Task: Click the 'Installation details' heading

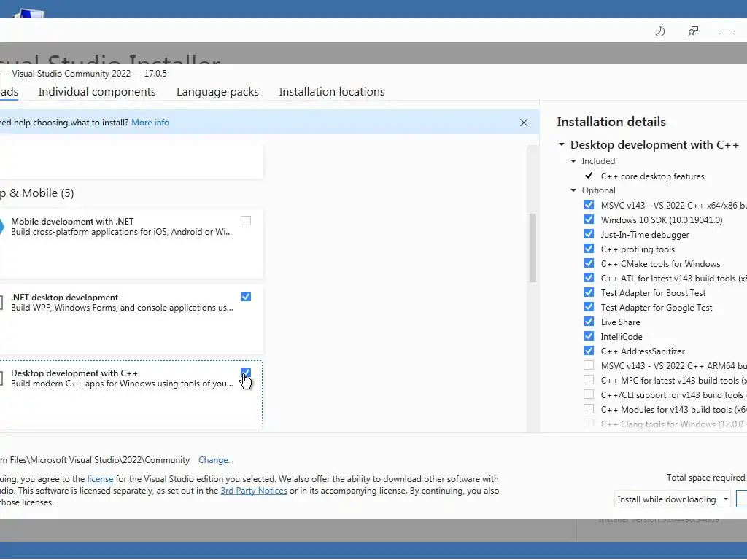Action: click(x=611, y=122)
